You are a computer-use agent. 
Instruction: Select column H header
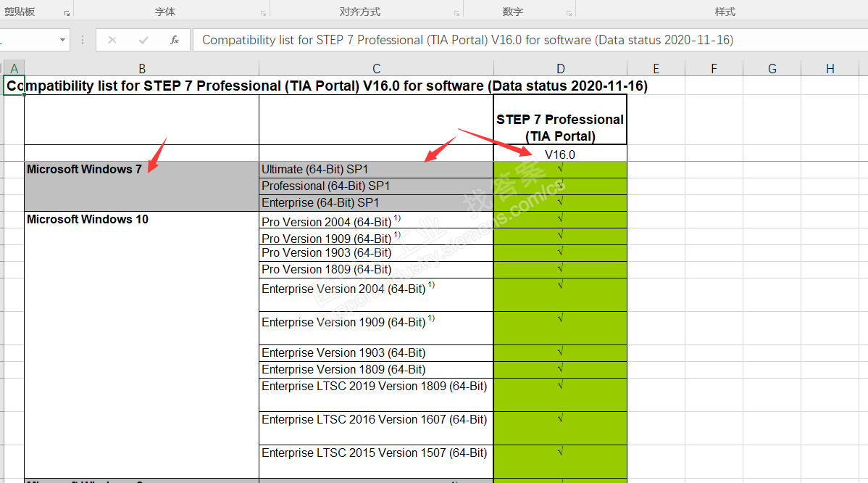[x=830, y=68]
